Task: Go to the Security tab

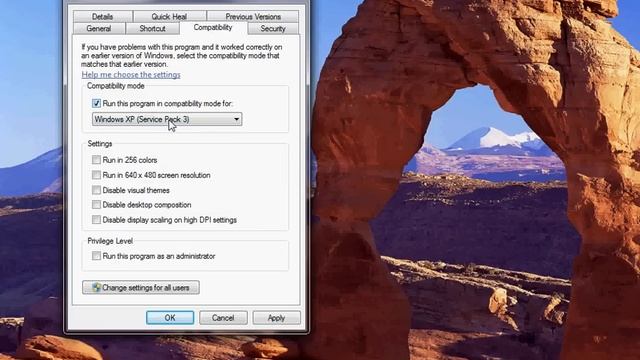Action: 273,29
